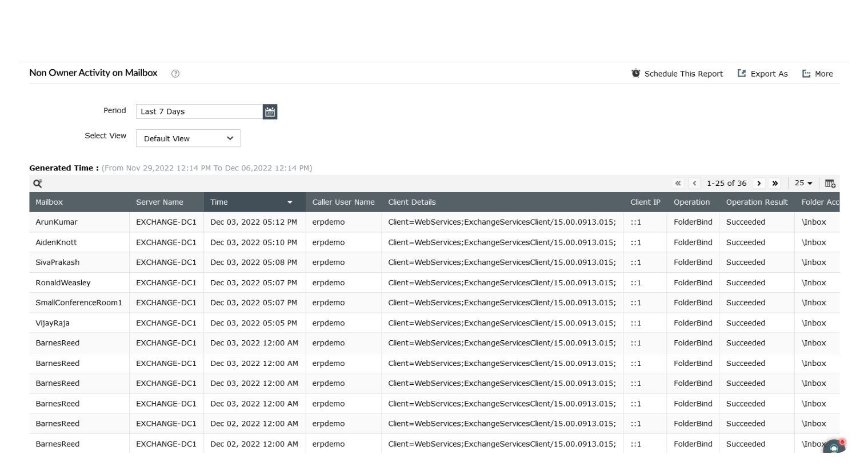Open the Default View dropdown

188,138
